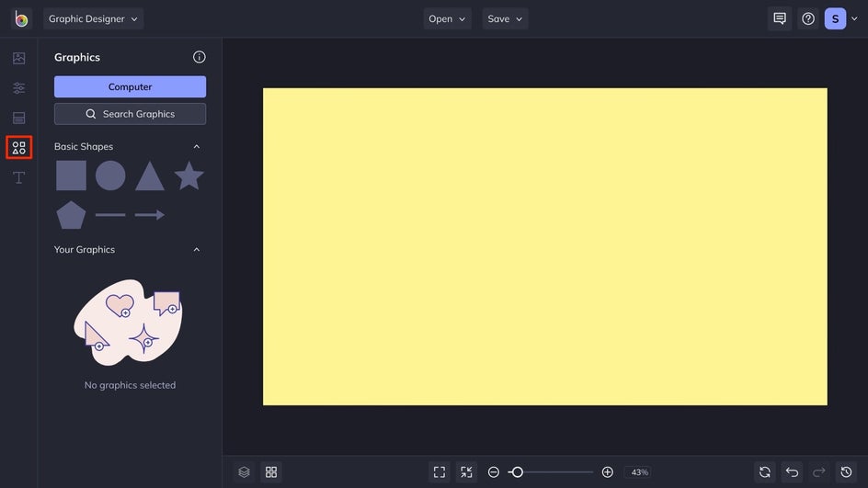The image size is (868, 488).
Task: Zoom in with the plus icon
Action: pos(607,472)
